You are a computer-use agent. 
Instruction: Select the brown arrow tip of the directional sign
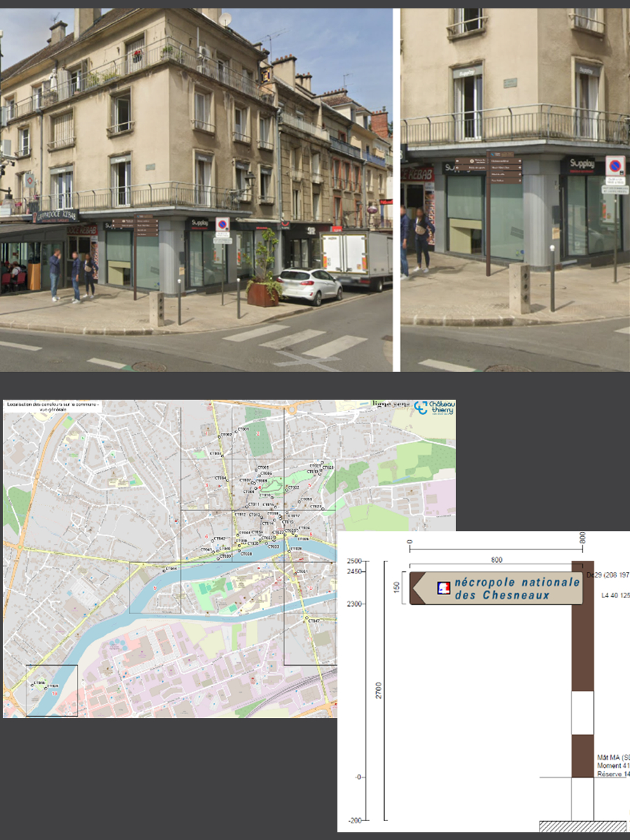coord(418,588)
